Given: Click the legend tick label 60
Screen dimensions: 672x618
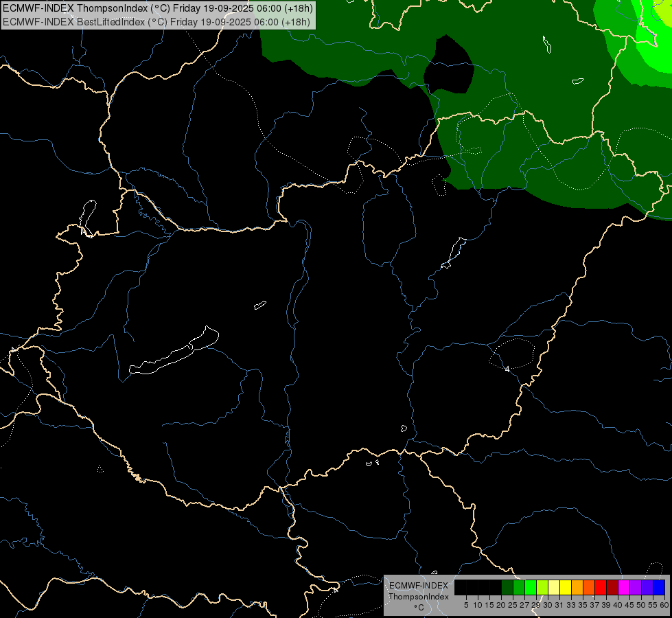Looking at the screenshot, I should (664, 605).
